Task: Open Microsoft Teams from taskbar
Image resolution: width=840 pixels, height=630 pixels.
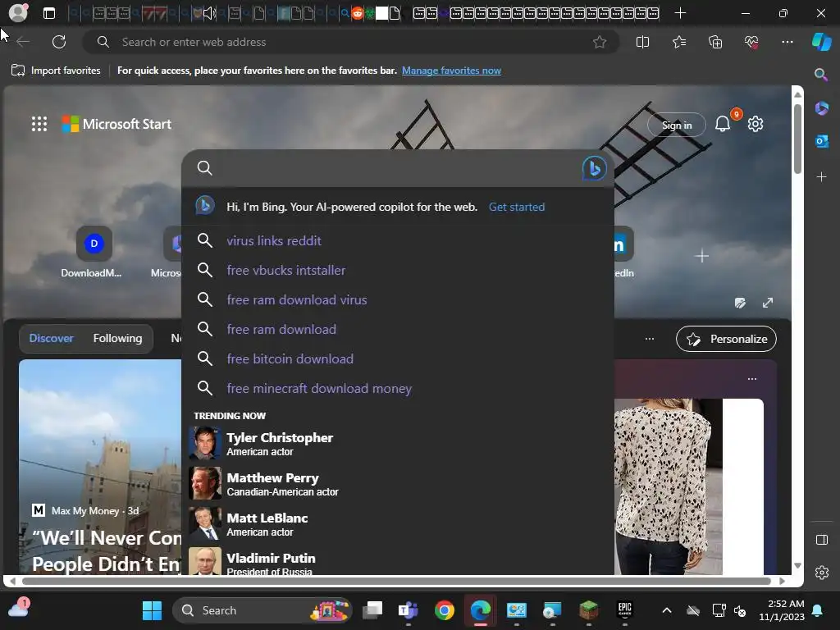Action: [x=409, y=610]
